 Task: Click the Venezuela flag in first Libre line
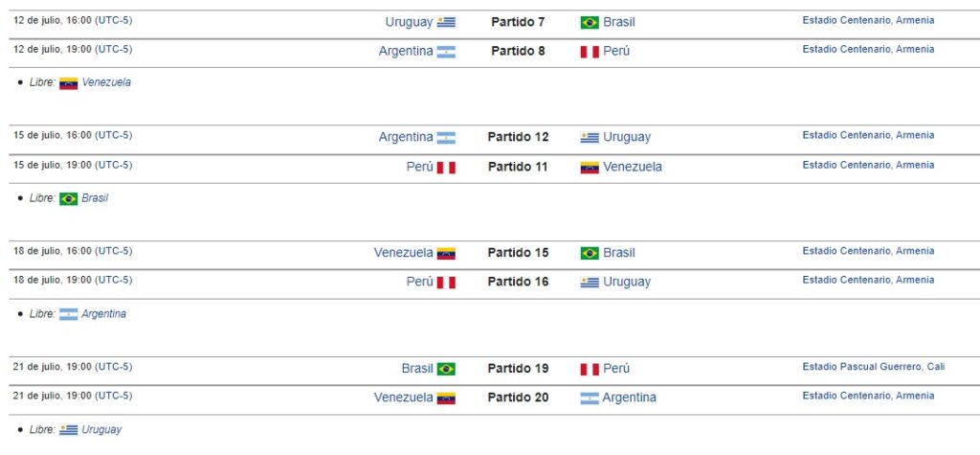click(69, 83)
